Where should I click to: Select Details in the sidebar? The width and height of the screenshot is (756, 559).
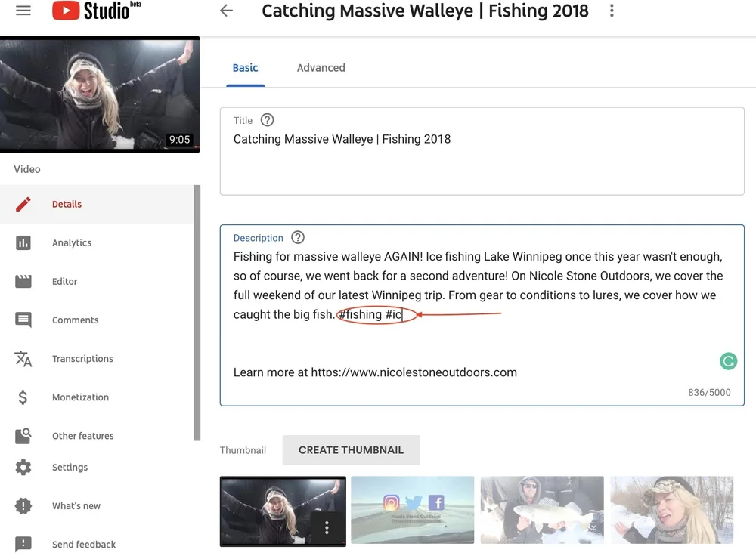coord(67,204)
